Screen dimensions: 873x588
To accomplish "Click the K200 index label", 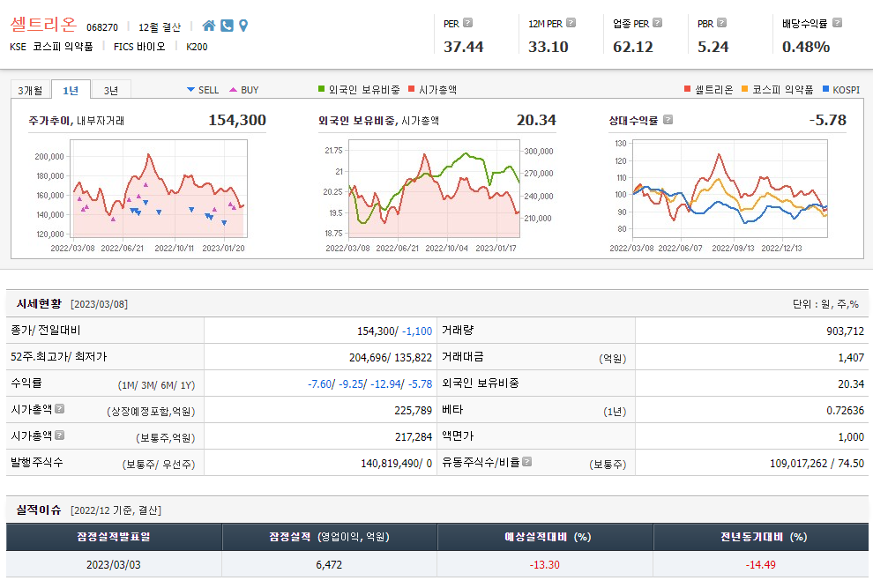I will point(197,47).
